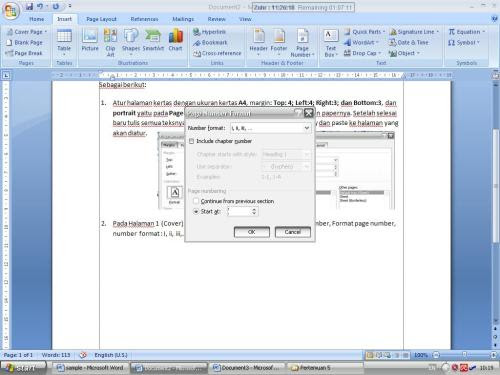
Task: Select Continue from previous section option
Action: (x=196, y=201)
